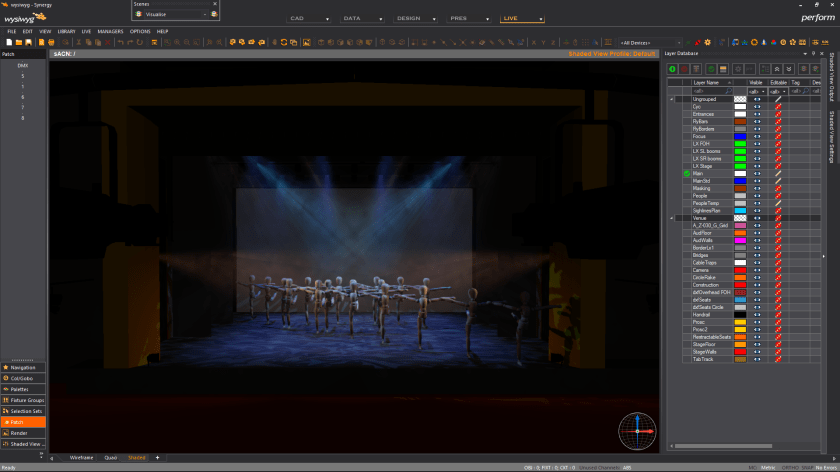840x472 pixels.
Task: Click the view orientation compass gizmo
Action: [x=636, y=430]
